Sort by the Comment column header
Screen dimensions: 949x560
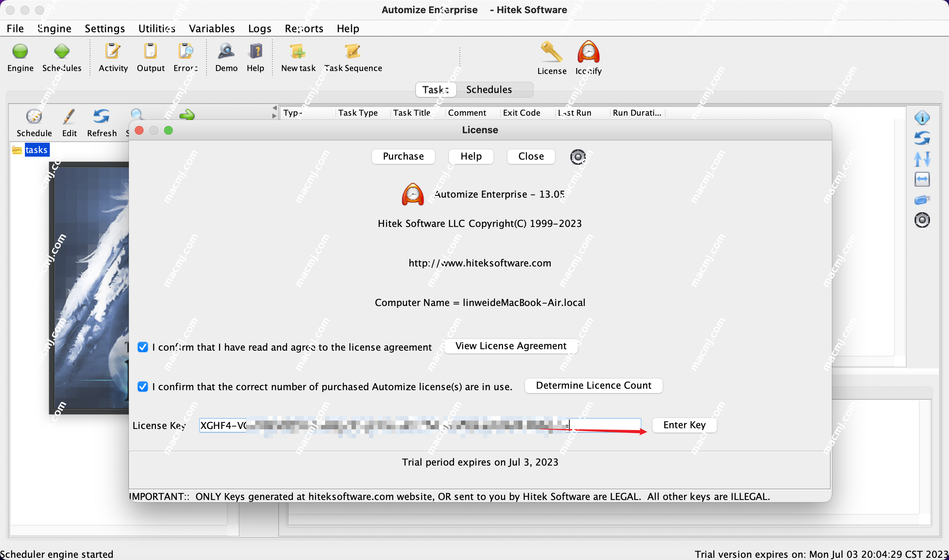(x=467, y=113)
